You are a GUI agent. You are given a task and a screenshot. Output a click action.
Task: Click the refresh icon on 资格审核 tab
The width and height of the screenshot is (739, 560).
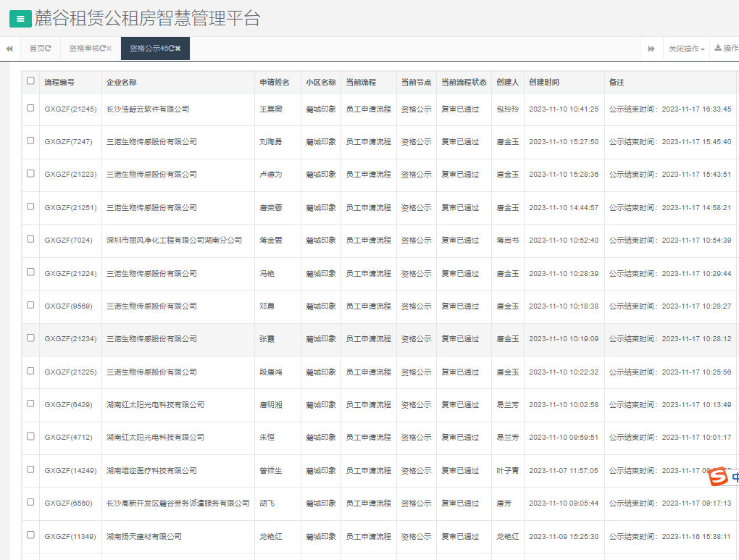click(102, 49)
